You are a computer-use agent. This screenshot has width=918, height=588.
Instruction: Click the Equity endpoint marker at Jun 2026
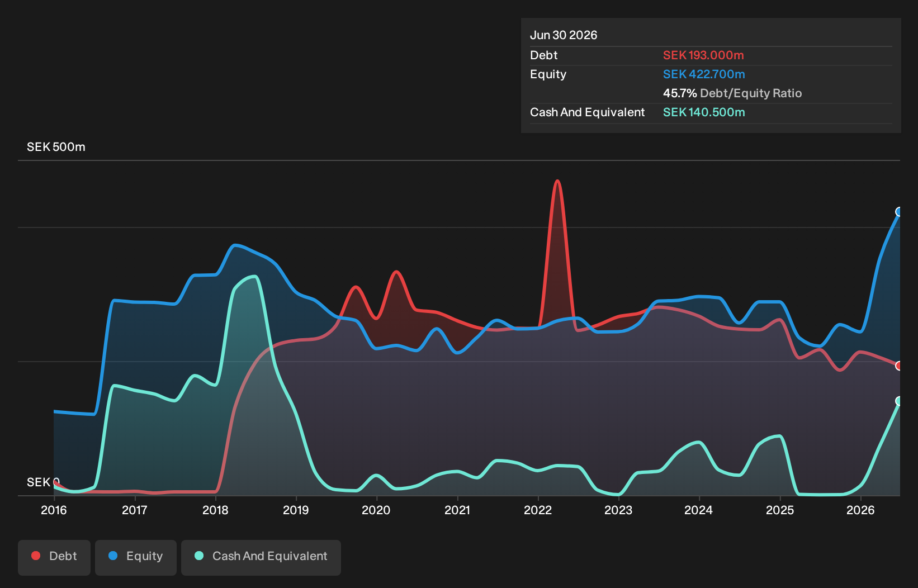click(x=900, y=211)
